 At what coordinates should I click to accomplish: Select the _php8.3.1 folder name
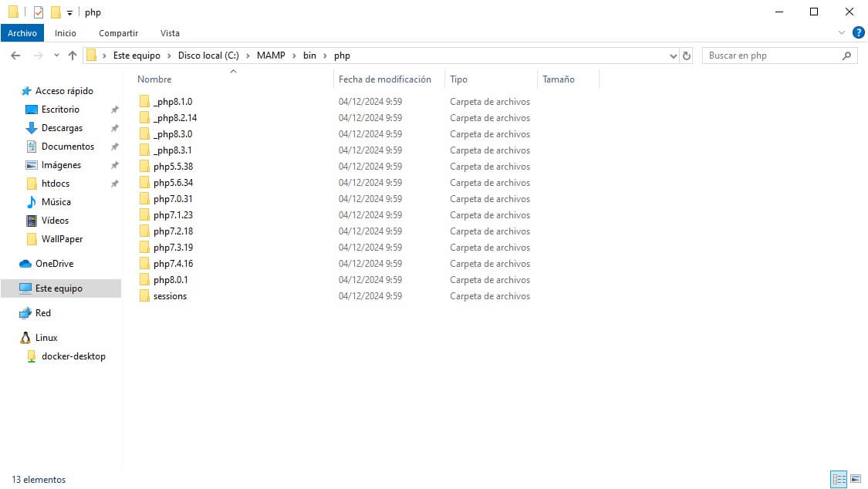click(173, 150)
